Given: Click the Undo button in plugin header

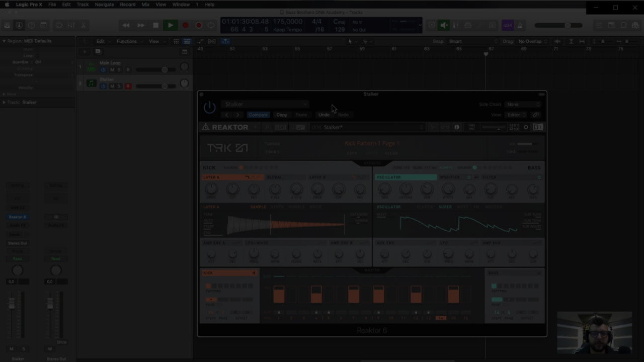Looking at the screenshot, I should 324,115.
